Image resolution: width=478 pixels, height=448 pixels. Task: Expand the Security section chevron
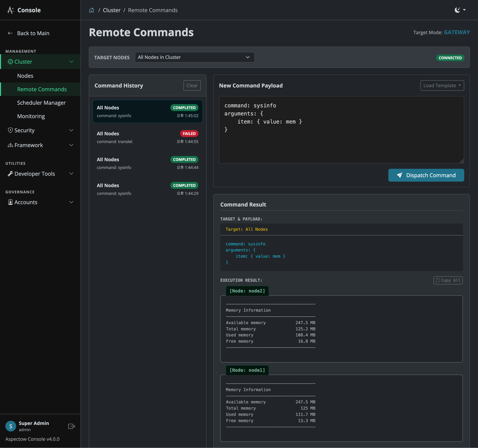pos(71,130)
